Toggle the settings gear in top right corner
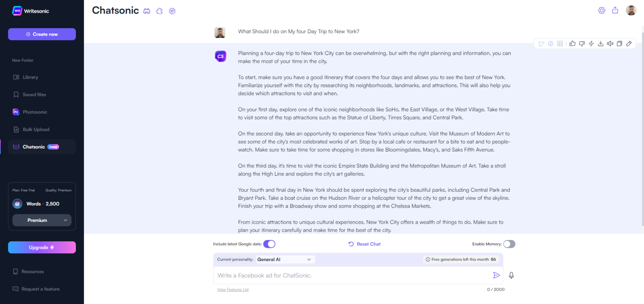This screenshot has width=644, height=304. (602, 10)
